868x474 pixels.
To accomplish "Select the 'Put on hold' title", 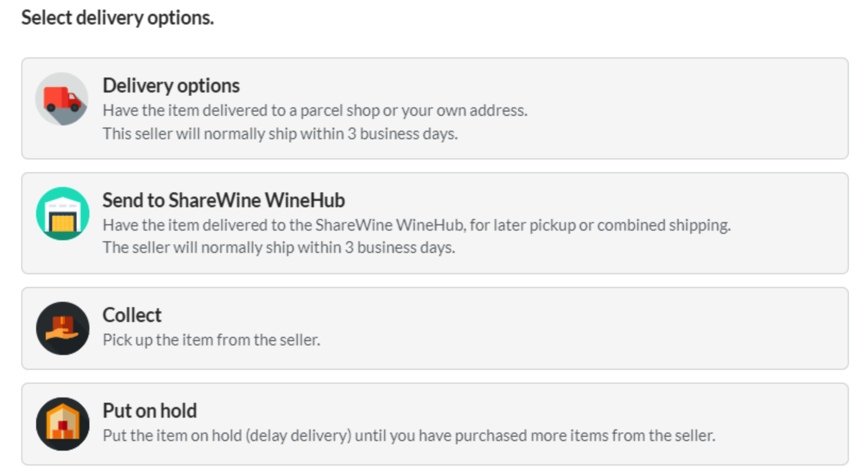I will click(x=149, y=411).
